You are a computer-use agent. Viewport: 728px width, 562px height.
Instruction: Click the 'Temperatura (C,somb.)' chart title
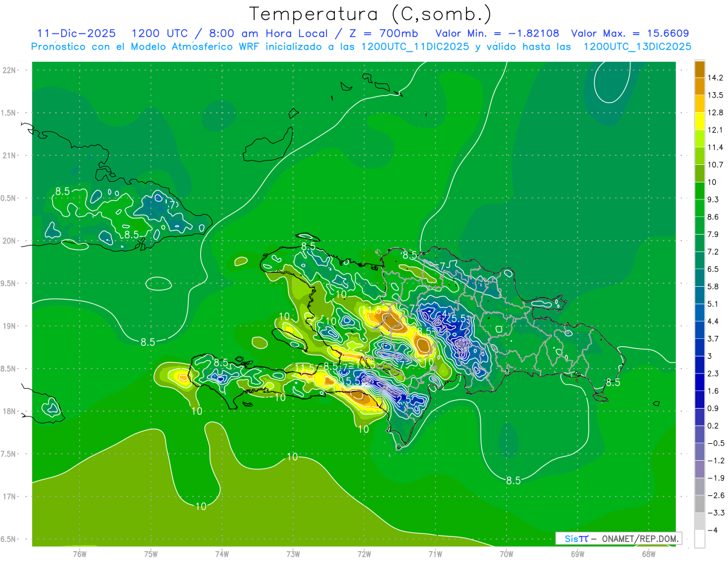(x=370, y=13)
